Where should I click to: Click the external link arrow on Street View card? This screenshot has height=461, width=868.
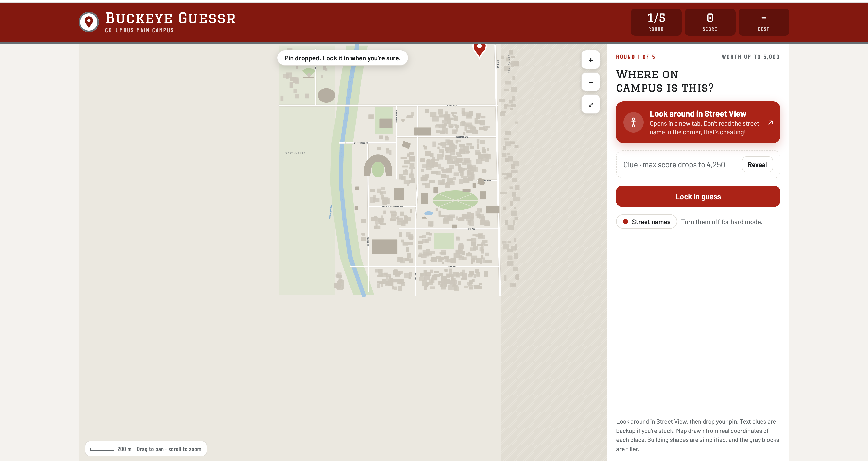(x=770, y=123)
